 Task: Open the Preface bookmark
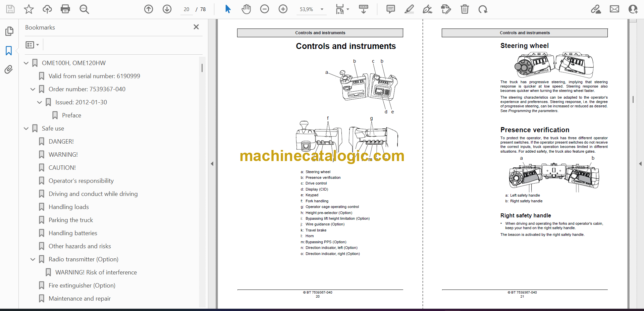[71, 115]
